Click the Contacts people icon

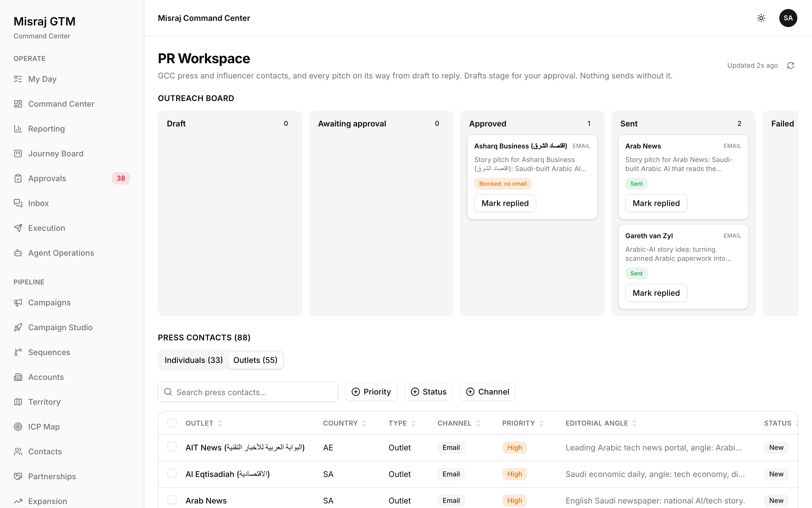18,452
